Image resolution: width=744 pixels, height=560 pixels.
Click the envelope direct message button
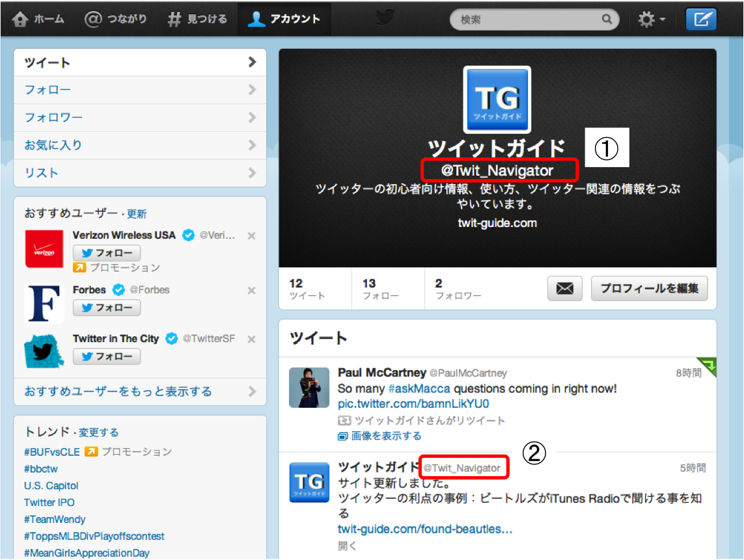click(x=564, y=288)
